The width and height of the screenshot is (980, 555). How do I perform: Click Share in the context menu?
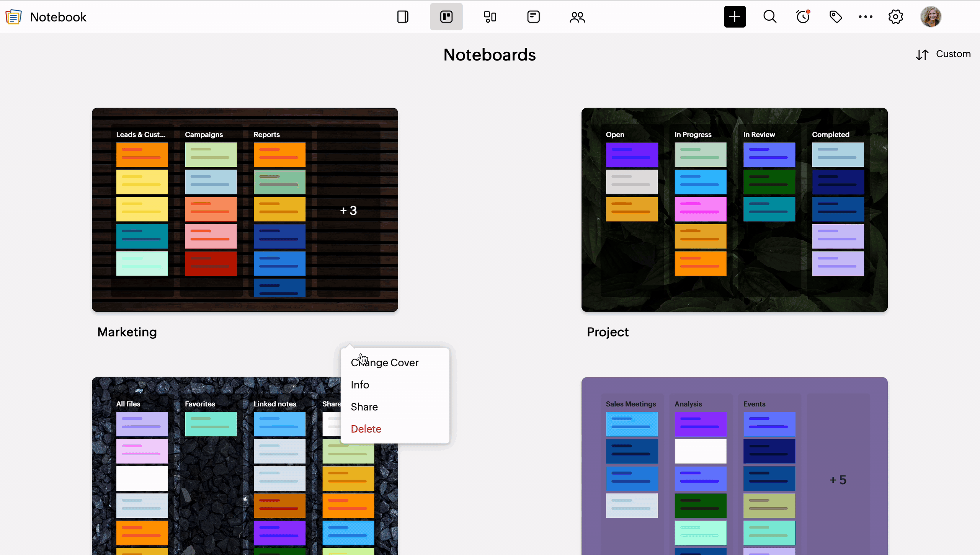click(364, 407)
